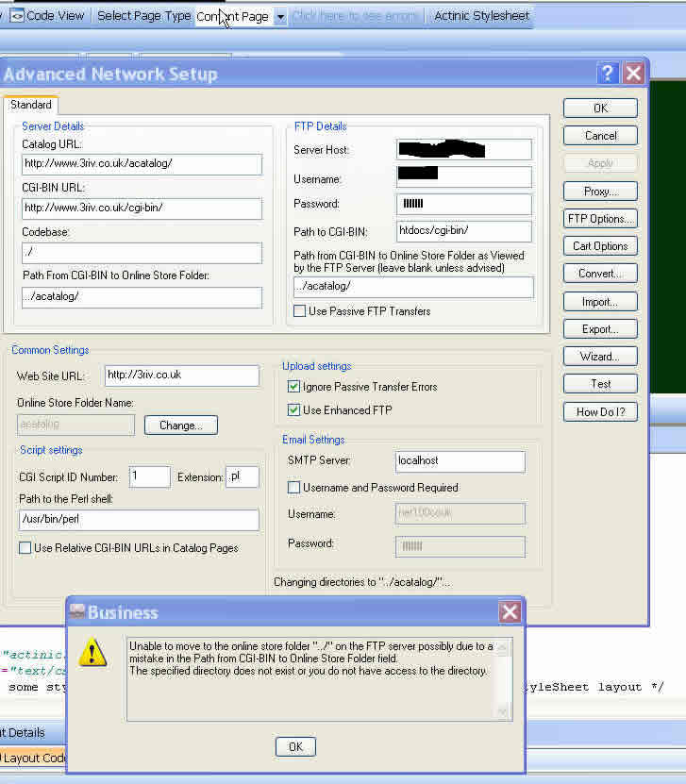
Task: Click the SMTP Server input field
Action: tap(460, 461)
